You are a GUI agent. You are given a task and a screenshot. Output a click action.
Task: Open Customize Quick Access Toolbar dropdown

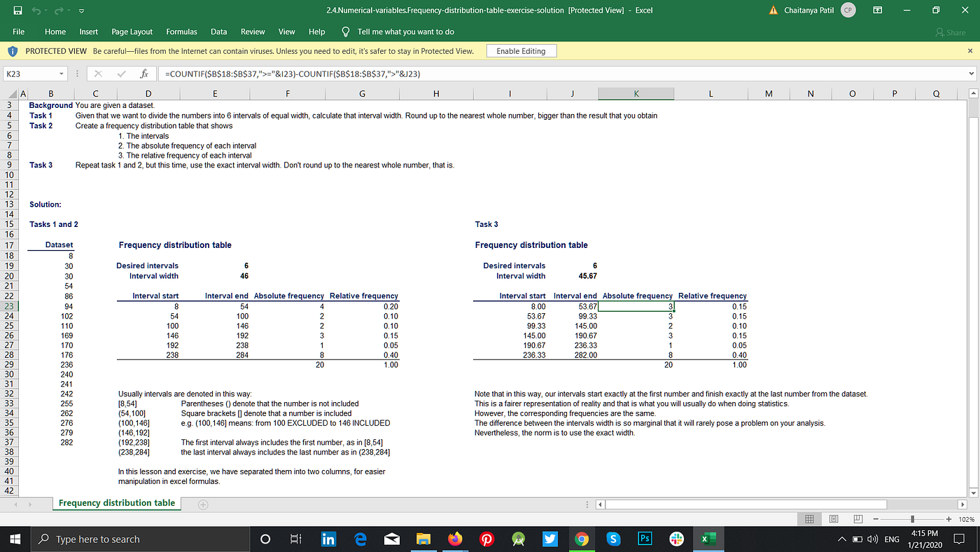(x=80, y=10)
